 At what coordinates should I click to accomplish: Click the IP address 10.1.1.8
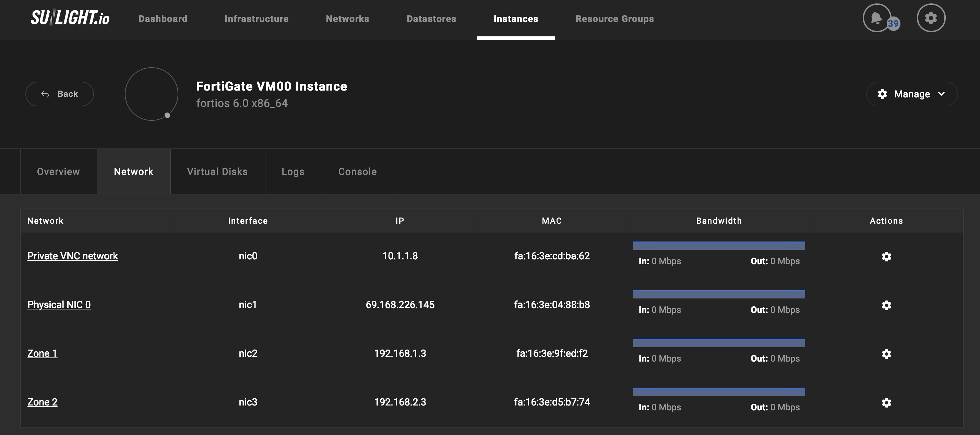(400, 256)
